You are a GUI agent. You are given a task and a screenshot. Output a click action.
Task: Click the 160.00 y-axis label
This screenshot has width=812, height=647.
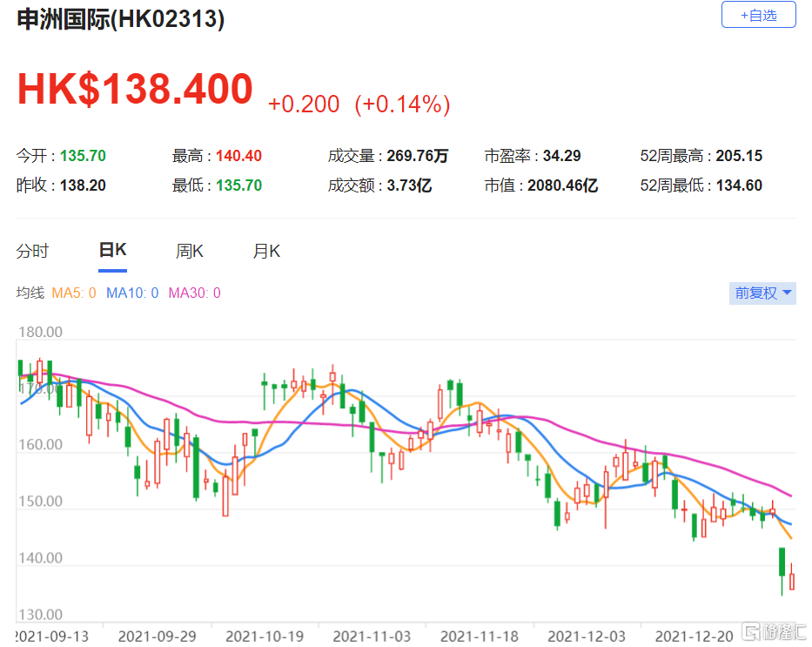coord(40,444)
